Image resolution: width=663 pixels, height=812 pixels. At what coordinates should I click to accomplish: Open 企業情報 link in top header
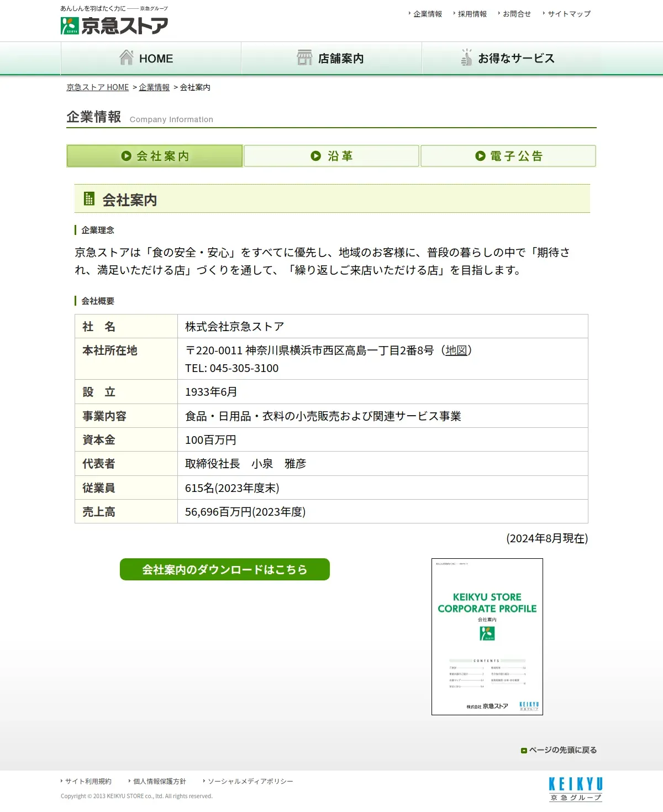(428, 14)
